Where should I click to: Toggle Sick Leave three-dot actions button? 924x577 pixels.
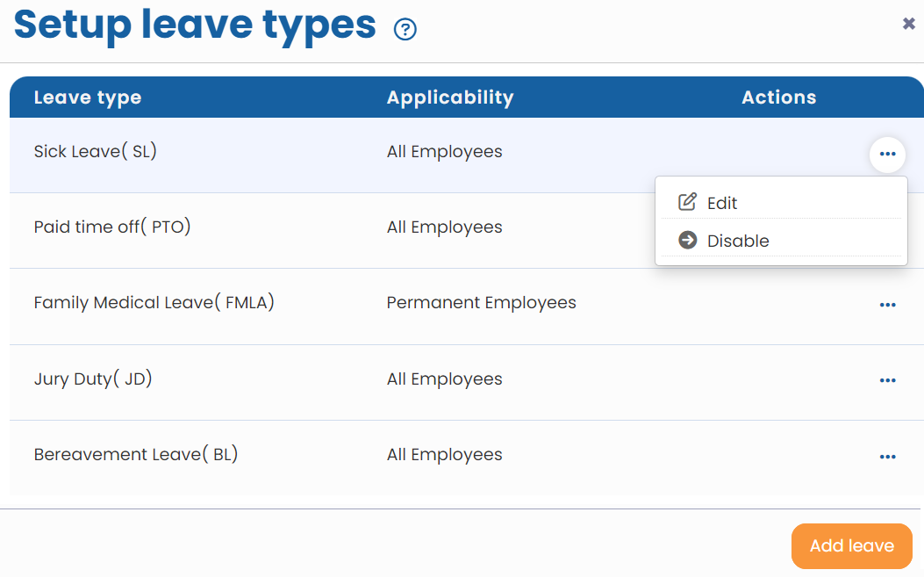click(x=887, y=155)
